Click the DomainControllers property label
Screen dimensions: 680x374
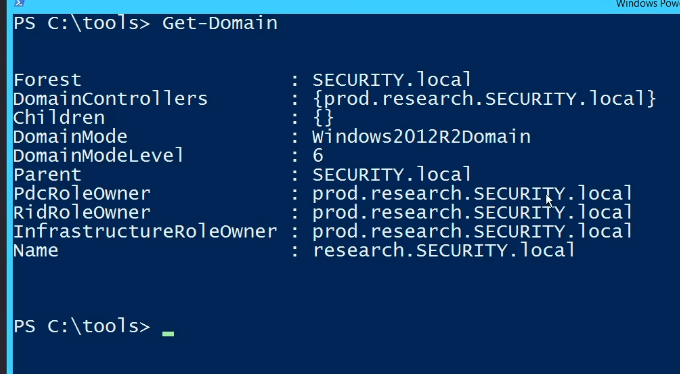(111, 99)
